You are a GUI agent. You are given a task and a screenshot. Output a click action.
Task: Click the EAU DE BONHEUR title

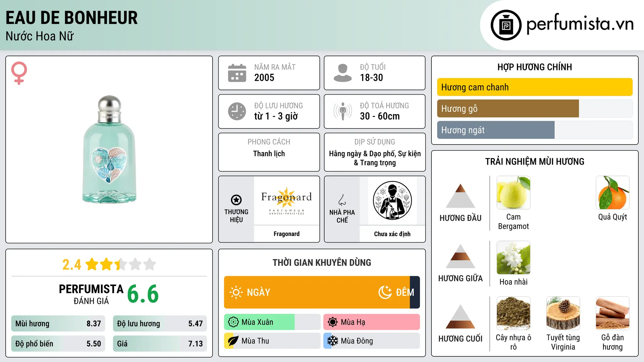tap(72, 18)
